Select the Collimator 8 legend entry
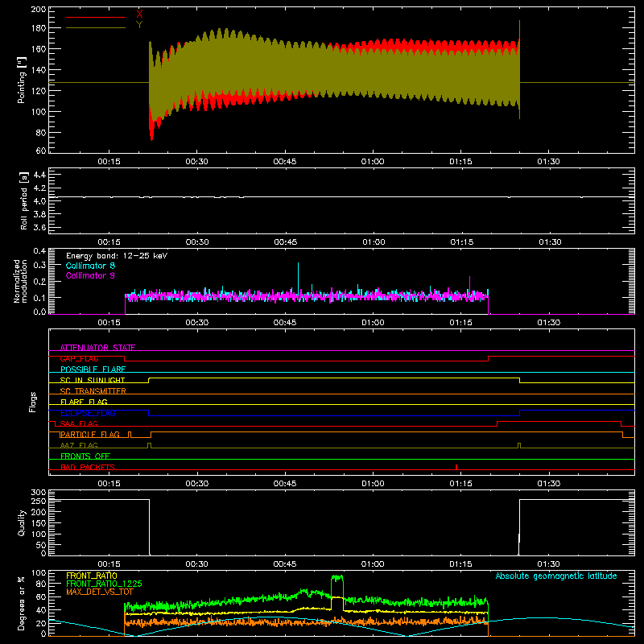644x644 pixels. (90, 266)
